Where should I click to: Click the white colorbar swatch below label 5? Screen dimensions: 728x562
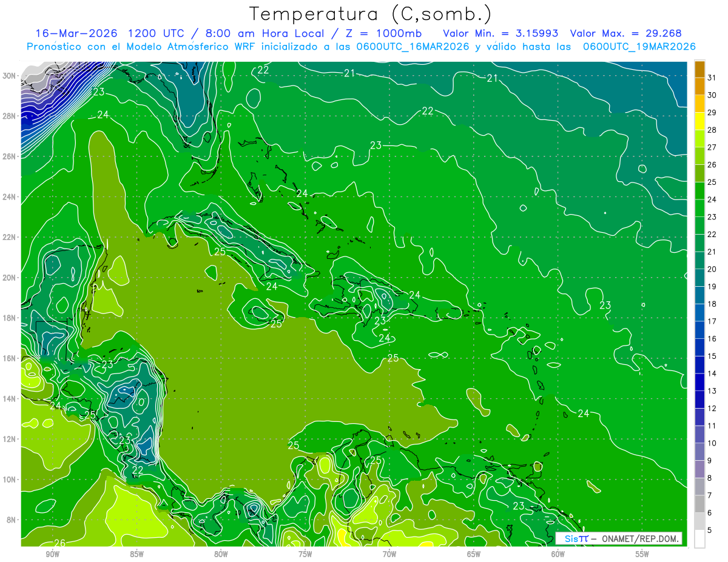(699, 539)
